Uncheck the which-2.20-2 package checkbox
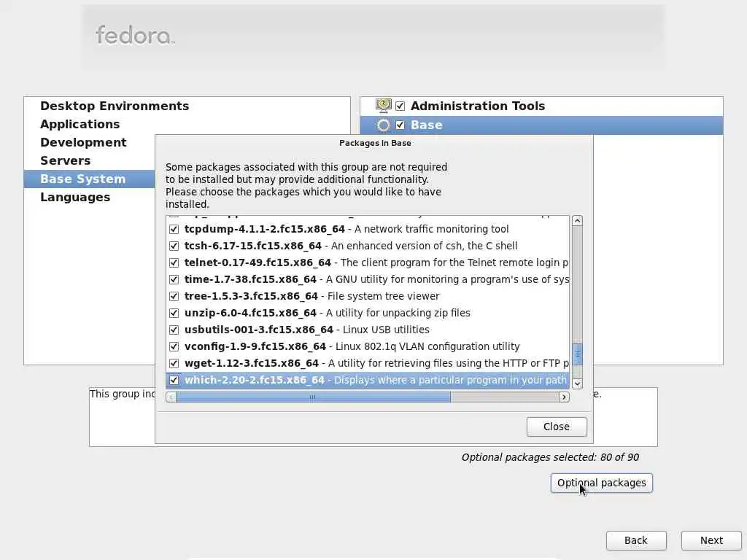Viewport: 747px width, 560px height. tap(174, 380)
